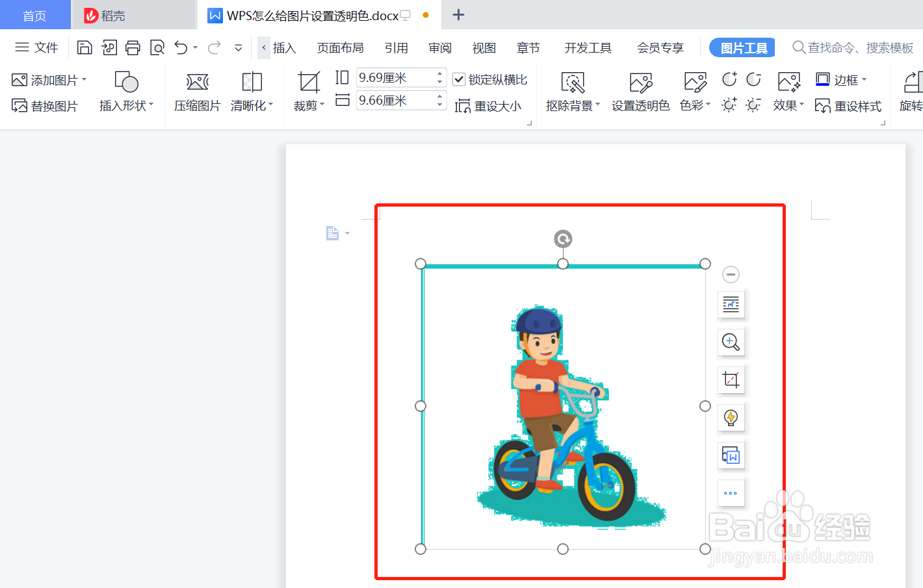923x588 pixels.
Task: Switch to View (视图) tab
Action: pyautogui.click(x=484, y=47)
